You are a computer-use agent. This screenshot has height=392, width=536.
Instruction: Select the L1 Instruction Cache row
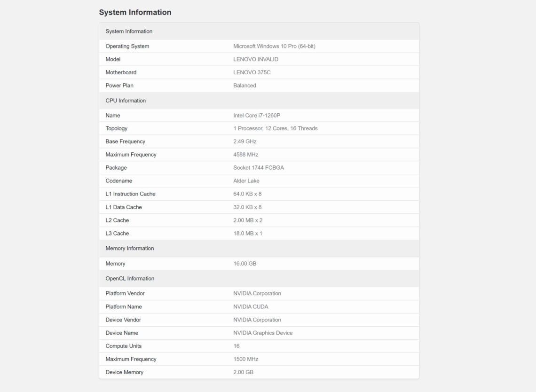(130, 194)
